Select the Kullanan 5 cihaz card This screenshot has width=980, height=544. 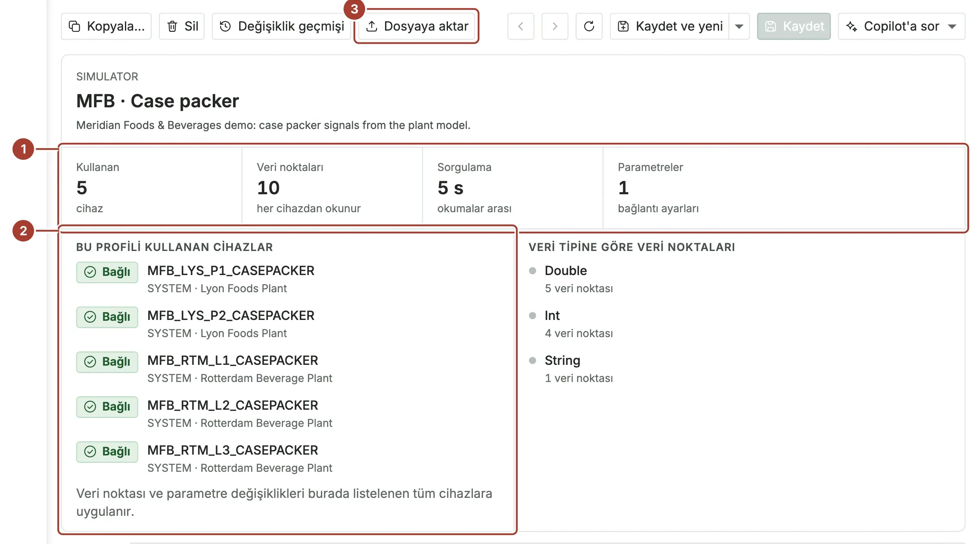(x=151, y=188)
